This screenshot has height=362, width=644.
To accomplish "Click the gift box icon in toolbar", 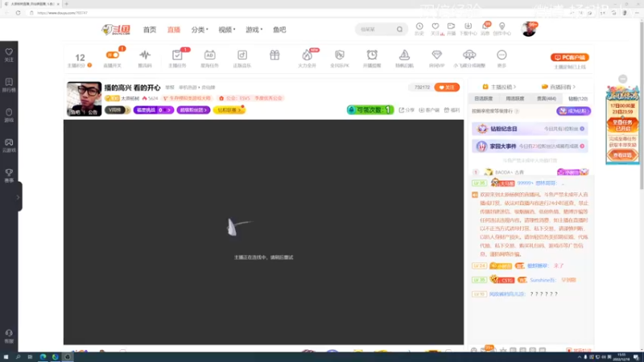I will tap(275, 55).
